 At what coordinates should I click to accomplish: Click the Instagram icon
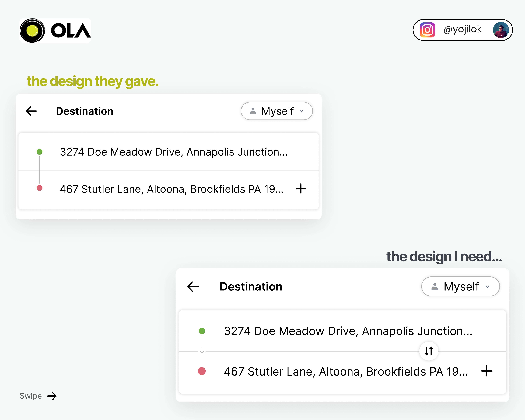[427, 30]
